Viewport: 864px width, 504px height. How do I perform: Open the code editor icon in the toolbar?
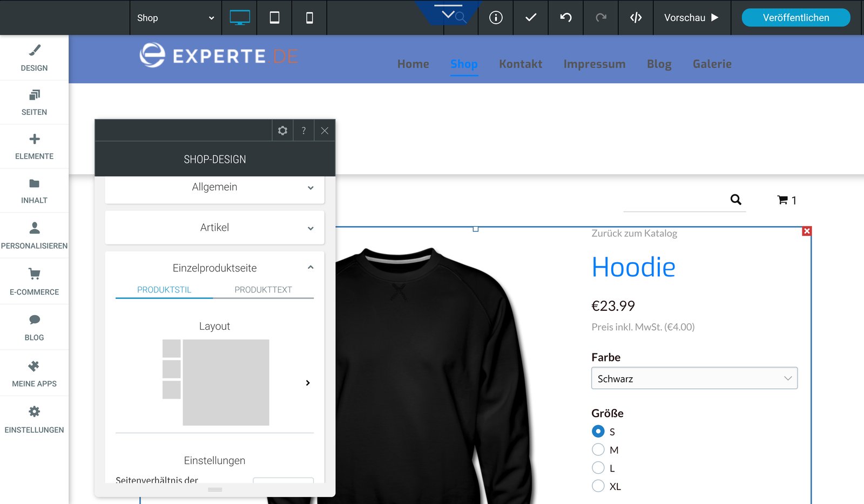pos(636,17)
